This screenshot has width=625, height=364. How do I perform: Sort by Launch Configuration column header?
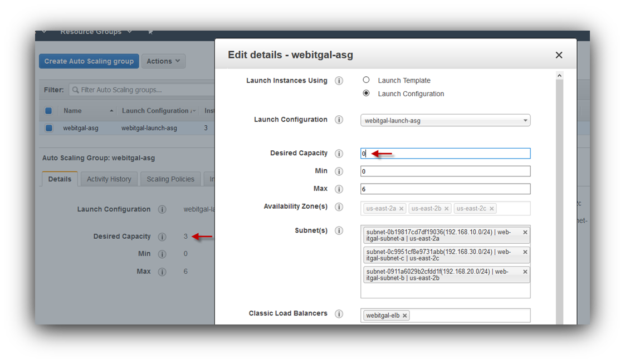coord(159,111)
